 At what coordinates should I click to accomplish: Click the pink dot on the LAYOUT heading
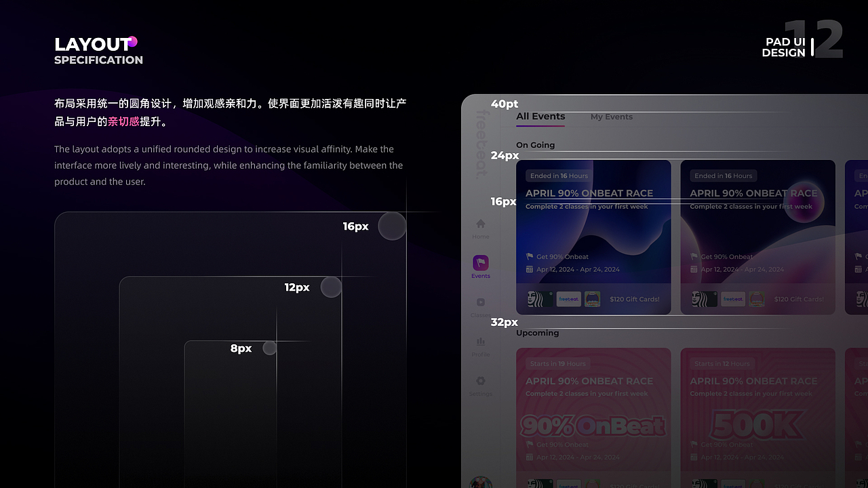[x=134, y=40]
